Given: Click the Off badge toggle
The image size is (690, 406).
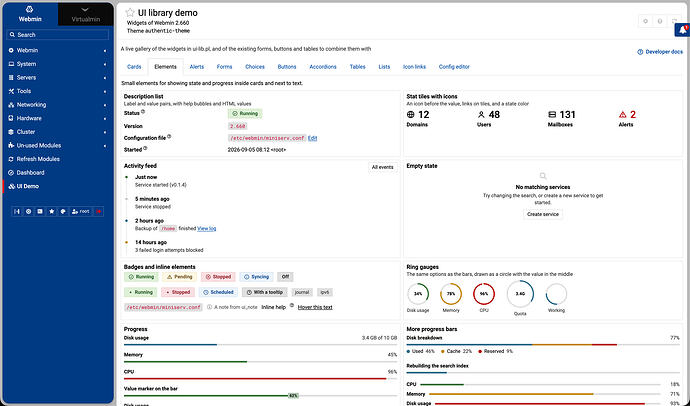Looking at the screenshot, I should click(285, 277).
